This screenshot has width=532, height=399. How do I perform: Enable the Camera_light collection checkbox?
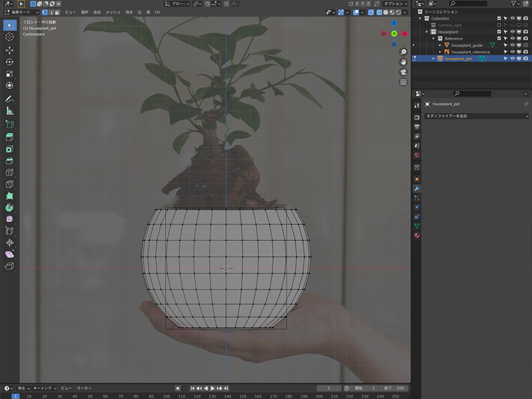pyautogui.click(x=499, y=25)
